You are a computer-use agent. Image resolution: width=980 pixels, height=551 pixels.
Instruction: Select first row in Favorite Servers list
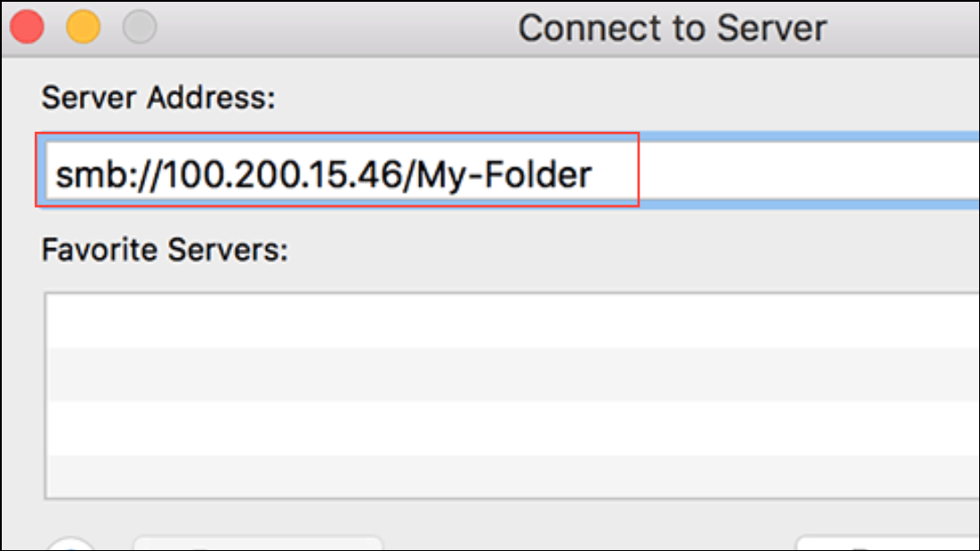(514, 321)
